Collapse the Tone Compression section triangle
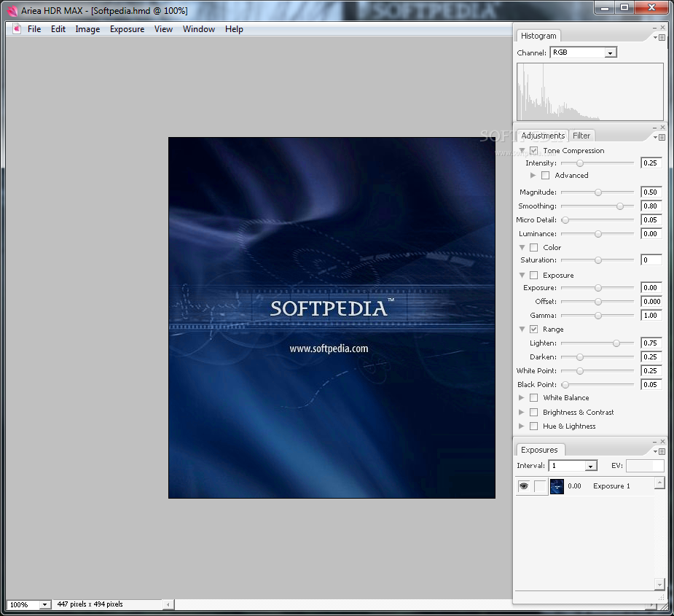 point(522,151)
